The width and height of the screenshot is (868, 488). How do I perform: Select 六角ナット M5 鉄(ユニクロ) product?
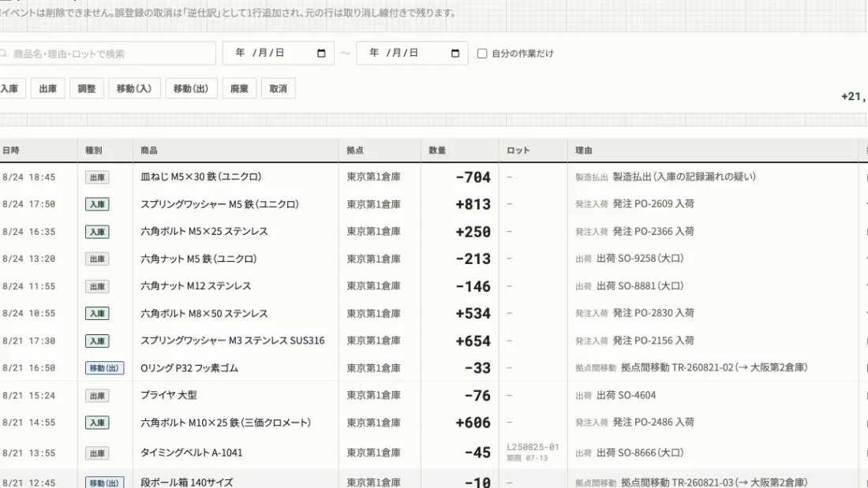(199, 259)
